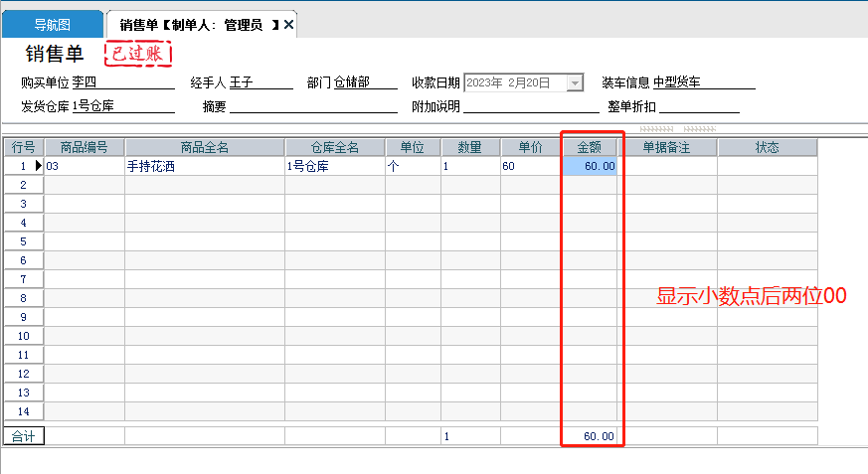The height and width of the screenshot is (474, 868).
Task: Click the 状态 column header
Action: [768, 148]
